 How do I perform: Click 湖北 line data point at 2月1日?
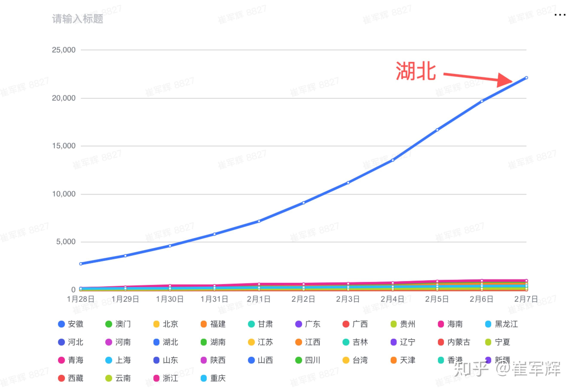259,221
